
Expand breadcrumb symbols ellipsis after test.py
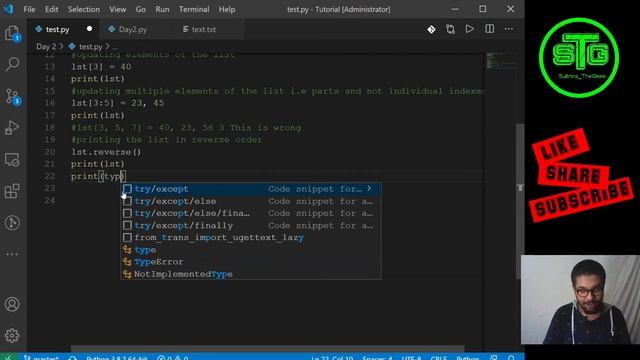click(115, 47)
